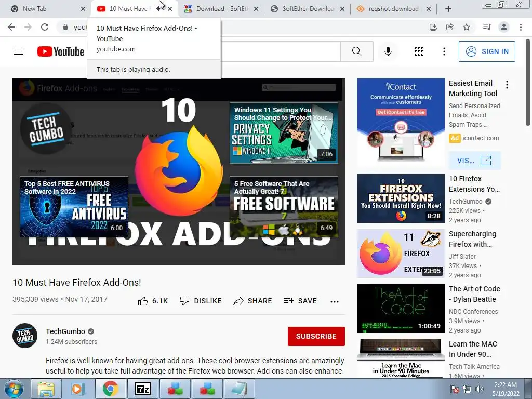Select the 10 Must Have Firefox tab
This screenshot has width=532, height=399.
[x=128, y=9]
